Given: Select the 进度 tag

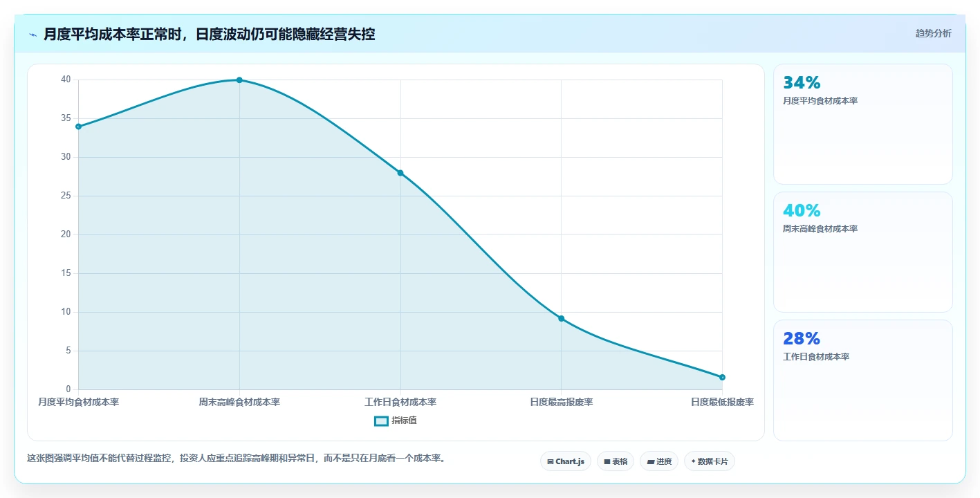Looking at the screenshot, I should click(x=658, y=461).
